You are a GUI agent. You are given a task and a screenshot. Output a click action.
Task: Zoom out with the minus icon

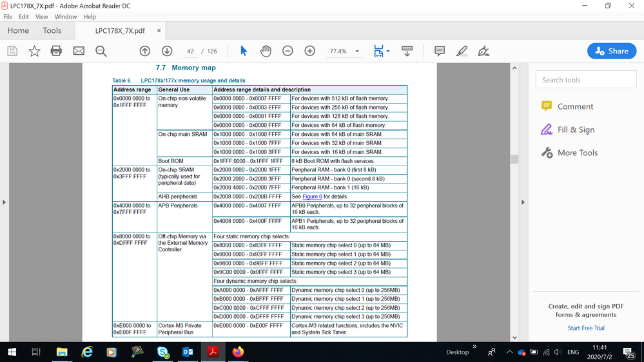(x=288, y=51)
